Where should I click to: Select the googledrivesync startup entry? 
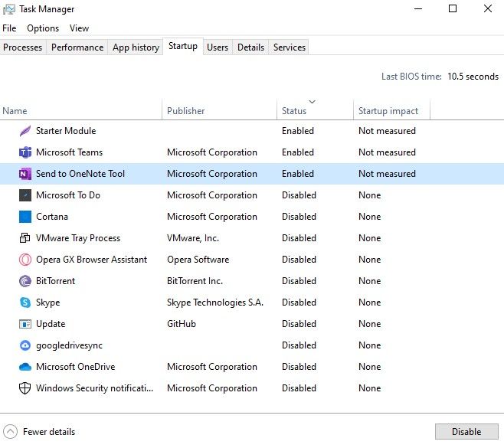tap(70, 345)
